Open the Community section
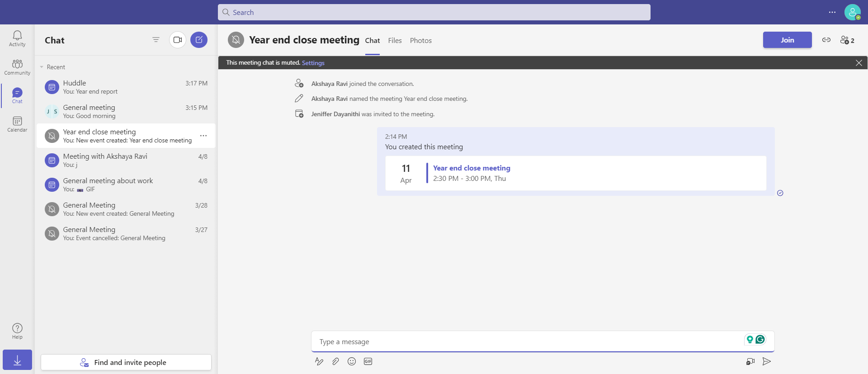The image size is (868, 374). click(x=17, y=67)
